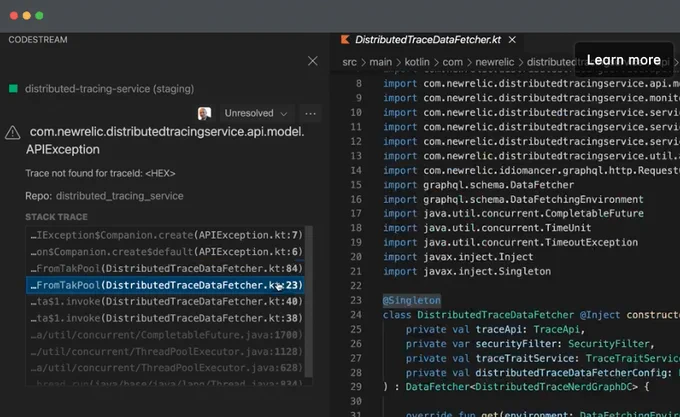Close the CodeStream error panel

point(313,61)
